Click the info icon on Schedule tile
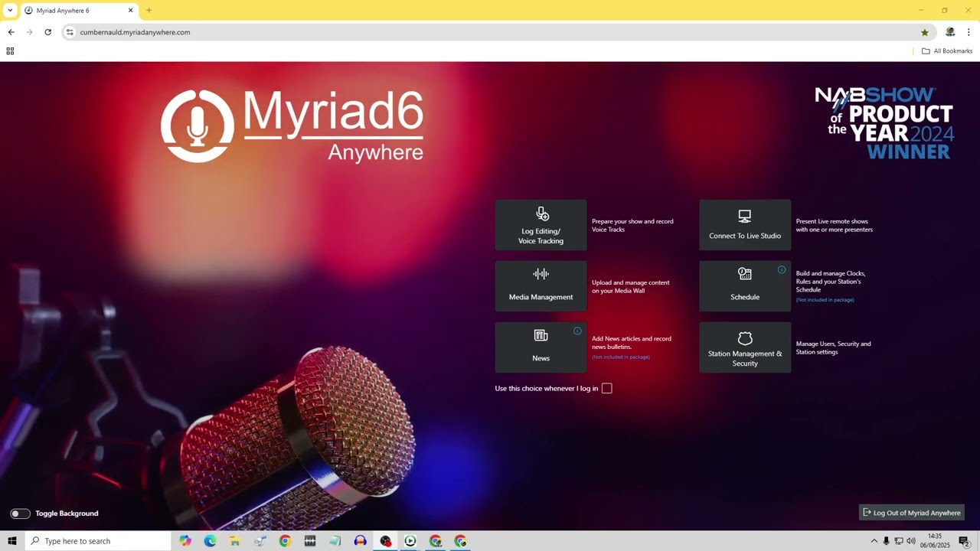The height and width of the screenshot is (551, 980). click(x=782, y=269)
